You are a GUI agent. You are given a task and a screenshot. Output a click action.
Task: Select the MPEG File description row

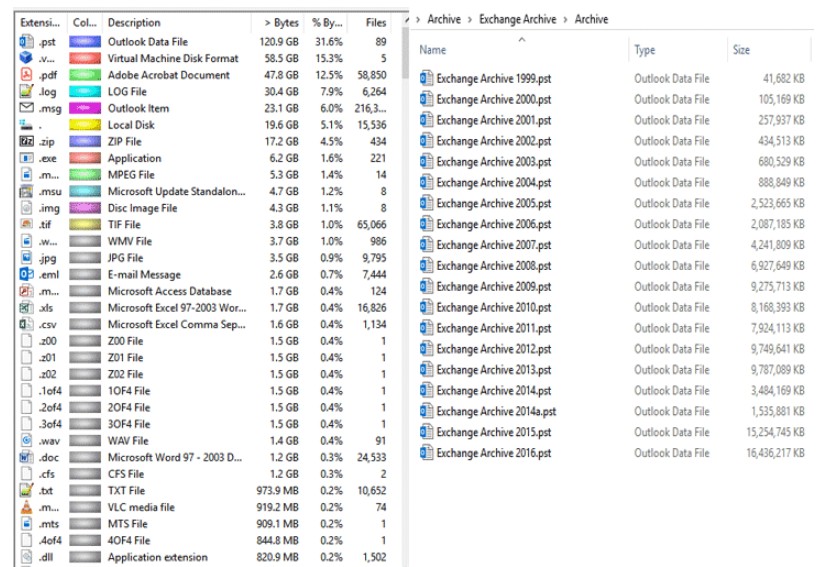pyautogui.click(x=131, y=175)
